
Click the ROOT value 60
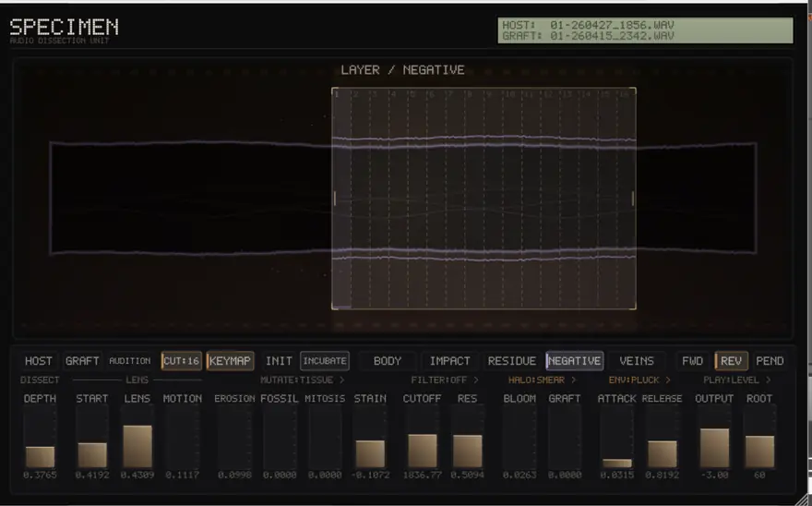(x=759, y=475)
